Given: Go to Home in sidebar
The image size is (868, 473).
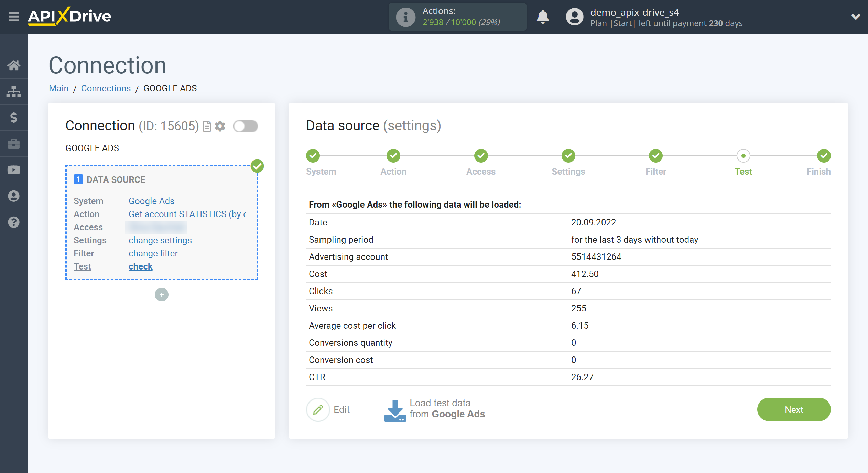Looking at the screenshot, I should tap(14, 65).
